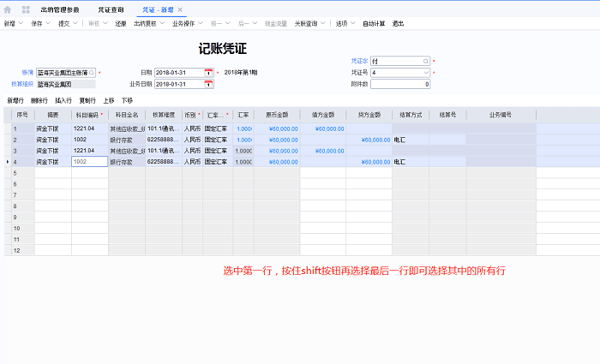Click the 借方金额 column header

(323, 115)
